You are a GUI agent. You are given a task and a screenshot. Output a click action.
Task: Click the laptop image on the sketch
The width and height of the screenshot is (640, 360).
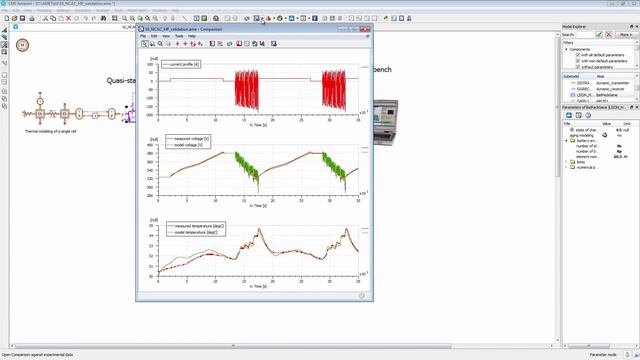(385, 122)
